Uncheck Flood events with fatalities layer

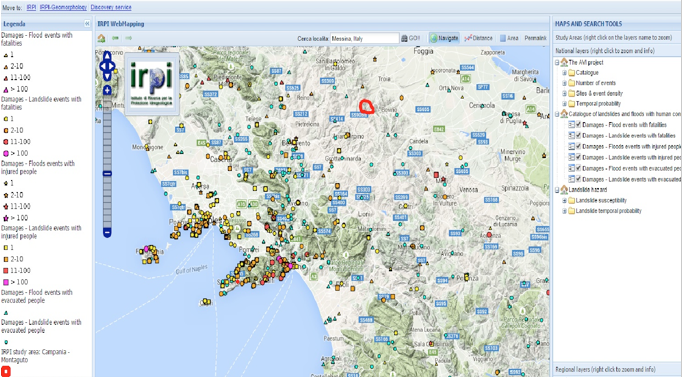[578, 125]
